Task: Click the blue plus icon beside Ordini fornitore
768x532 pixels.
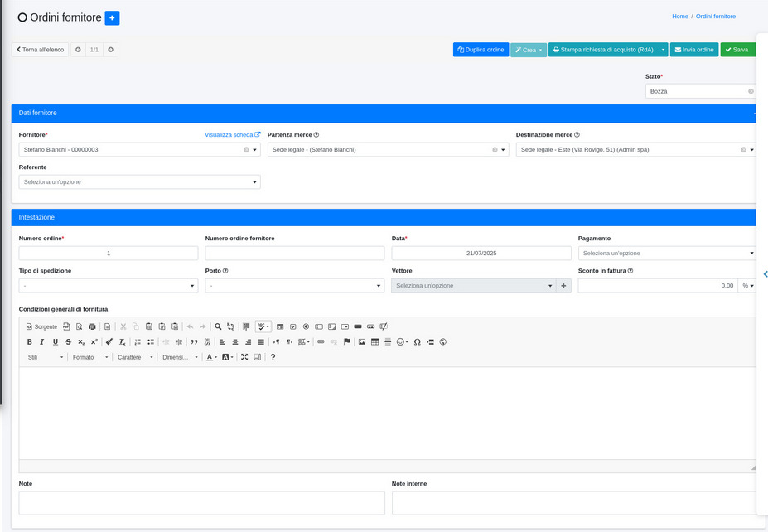Action: [x=112, y=17]
